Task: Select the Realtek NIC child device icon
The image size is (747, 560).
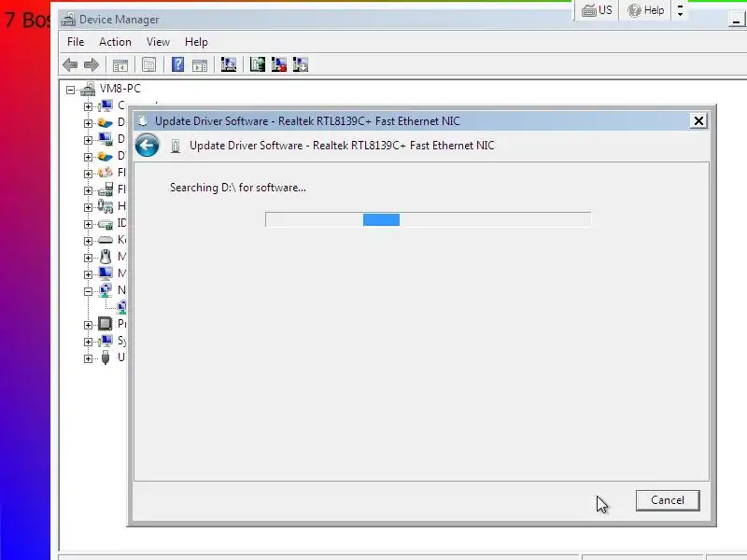Action: (x=122, y=307)
